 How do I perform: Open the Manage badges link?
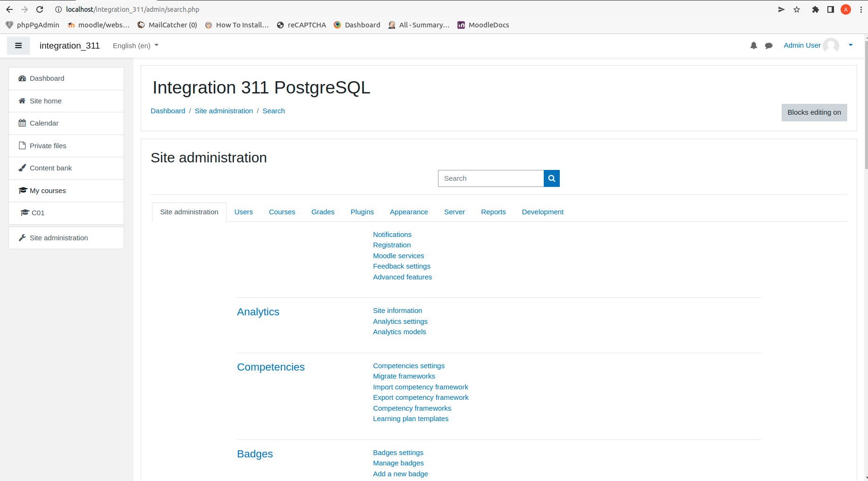tap(398, 463)
